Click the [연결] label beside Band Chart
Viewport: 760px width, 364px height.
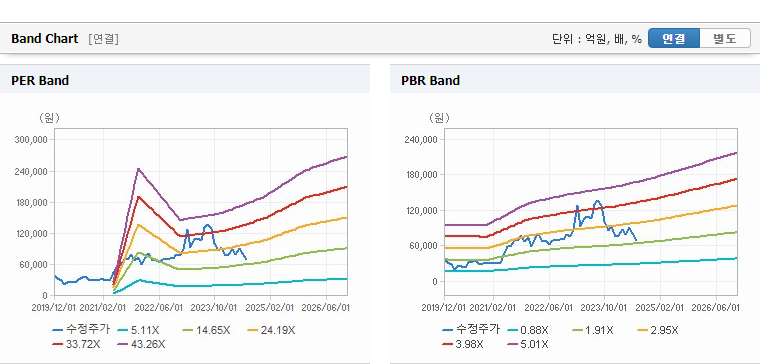pyautogui.click(x=103, y=39)
